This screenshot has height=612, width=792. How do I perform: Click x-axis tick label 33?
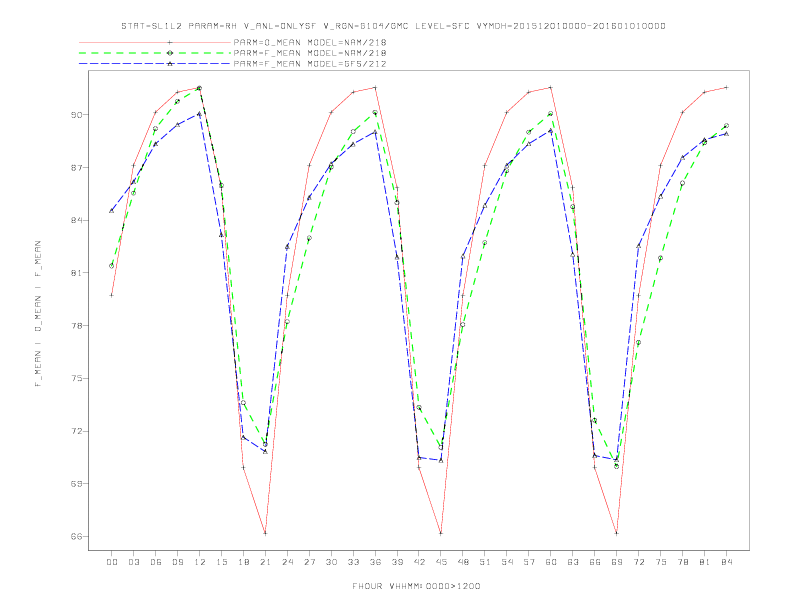[353, 562]
